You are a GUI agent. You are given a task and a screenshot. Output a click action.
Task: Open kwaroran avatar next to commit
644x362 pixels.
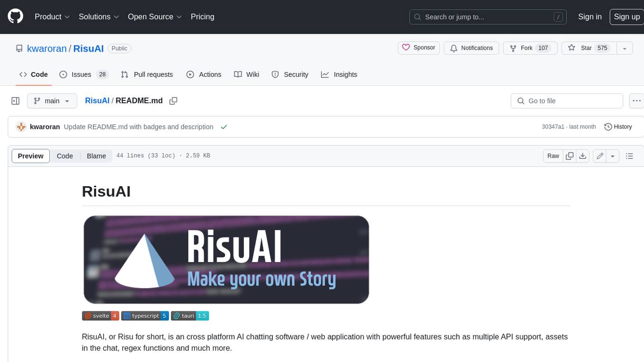(x=21, y=127)
